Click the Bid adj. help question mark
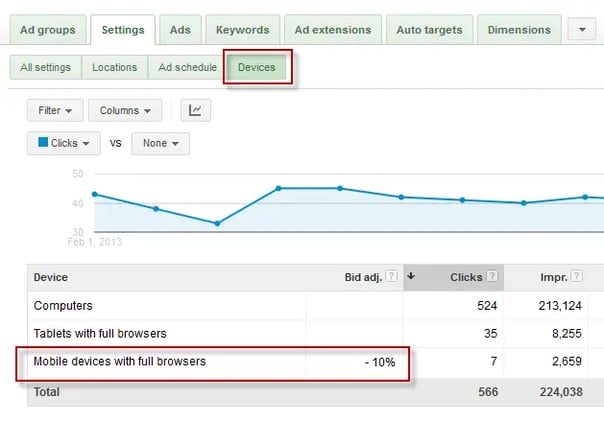This screenshot has width=604, height=421. click(392, 277)
